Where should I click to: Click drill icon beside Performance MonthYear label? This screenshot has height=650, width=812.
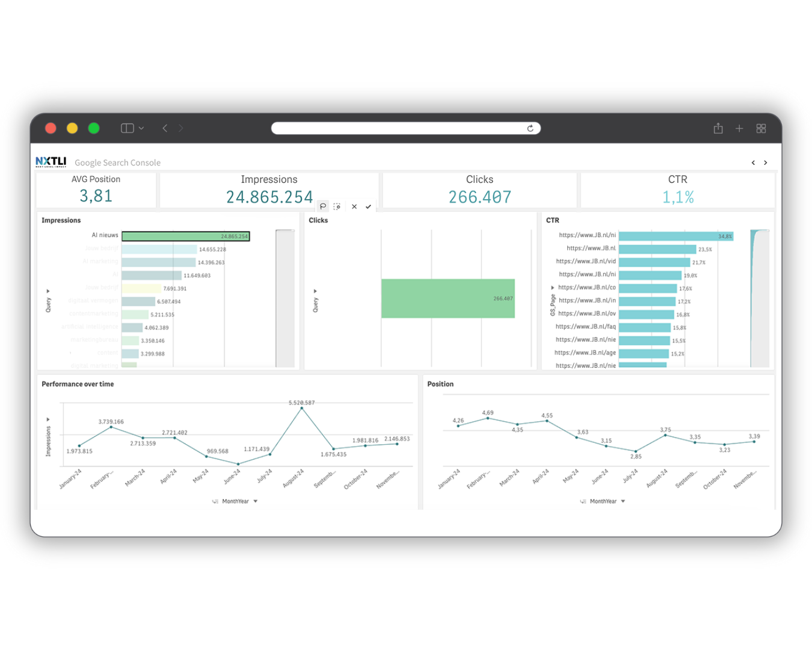215,501
